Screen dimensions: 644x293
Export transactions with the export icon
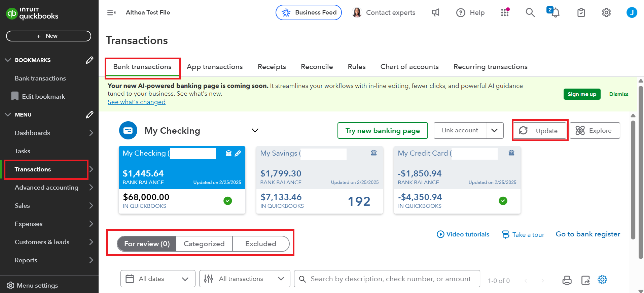(585, 280)
